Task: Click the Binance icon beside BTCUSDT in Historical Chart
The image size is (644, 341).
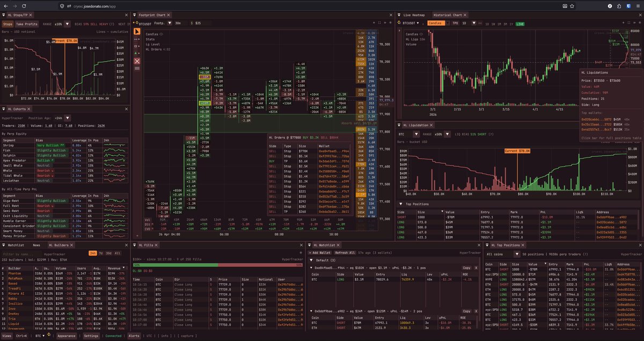Action: point(399,23)
